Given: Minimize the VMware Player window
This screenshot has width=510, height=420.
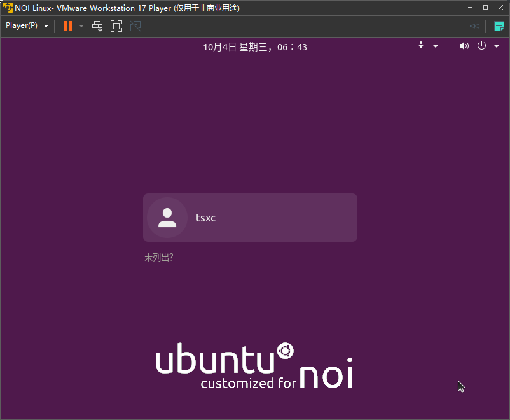Looking at the screenshot, I should click(x=471, y=7).
